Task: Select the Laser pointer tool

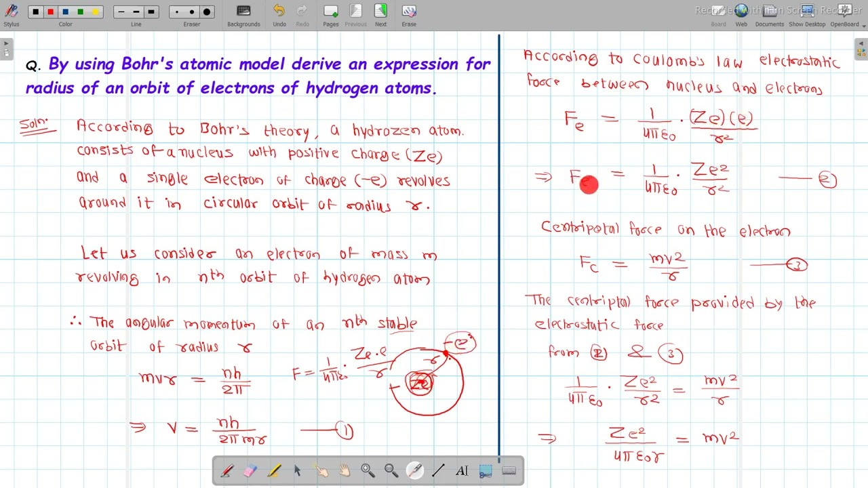Action: coord(414,470)
